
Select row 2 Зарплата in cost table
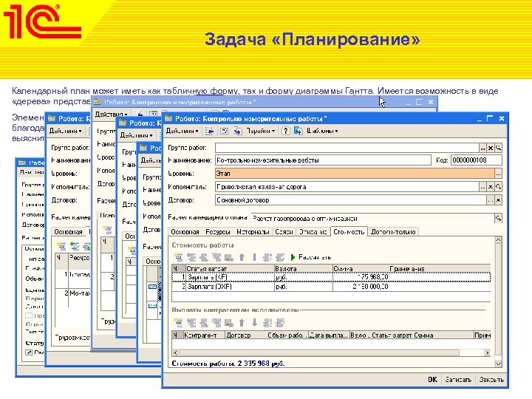[331, 287]
